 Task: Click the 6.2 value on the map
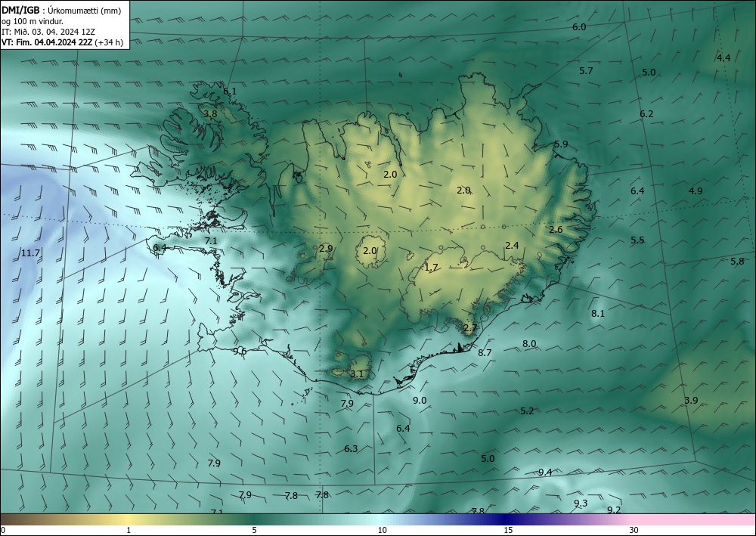click(x=646, y=113)
